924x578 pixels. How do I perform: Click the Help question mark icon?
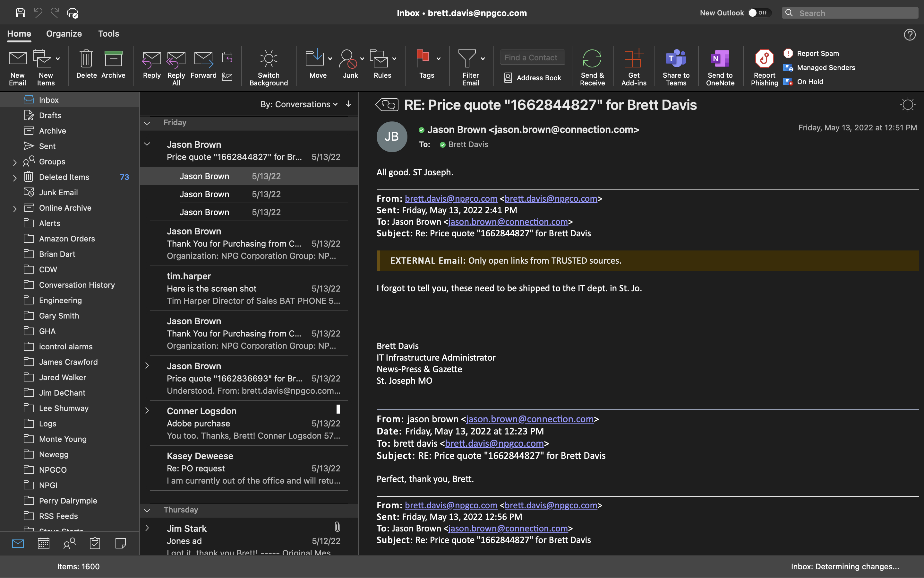point(910,35)
